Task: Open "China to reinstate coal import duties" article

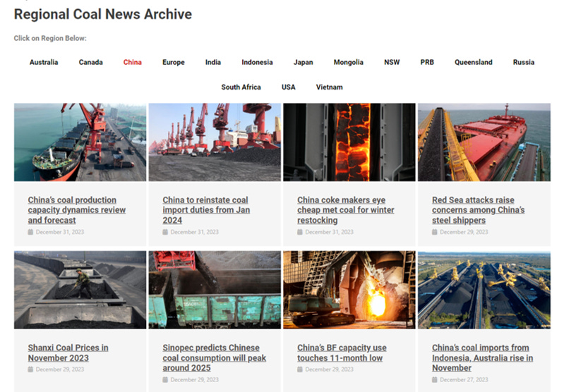Action: pyautogui.click(x=206, y=210)
